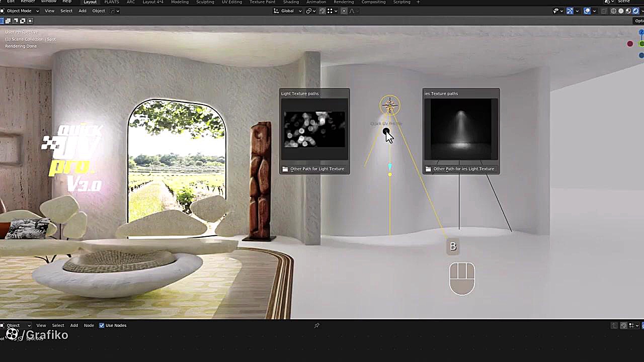Open the object visibility eye dropdown
This screenshot has width=644, height=362.
point(558,11)
